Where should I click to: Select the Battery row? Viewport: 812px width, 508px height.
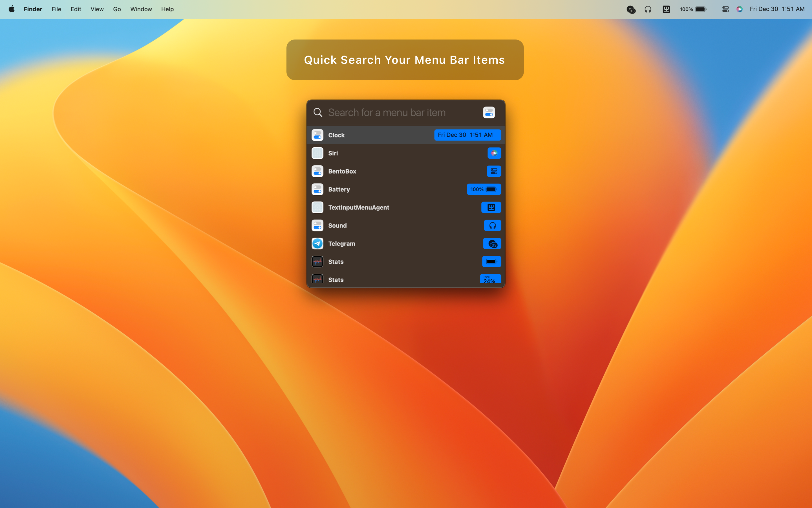[x=406, y=189]
